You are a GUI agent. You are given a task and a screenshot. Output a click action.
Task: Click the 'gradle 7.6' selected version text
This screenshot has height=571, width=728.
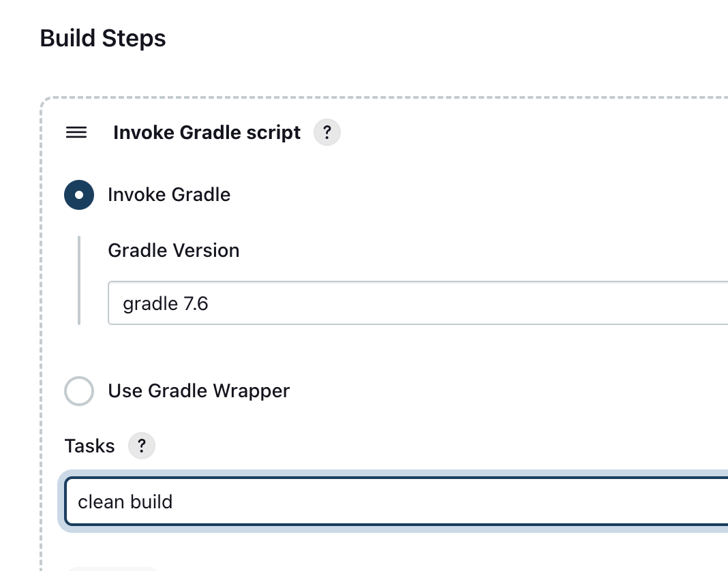(166, 304)
